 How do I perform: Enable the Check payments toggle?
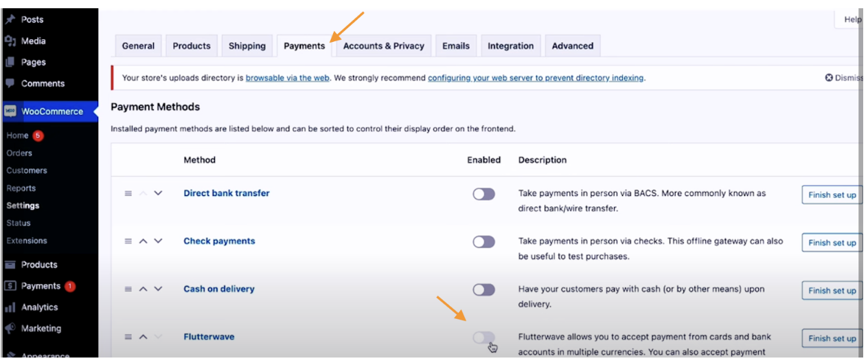[x=483, y=242]
